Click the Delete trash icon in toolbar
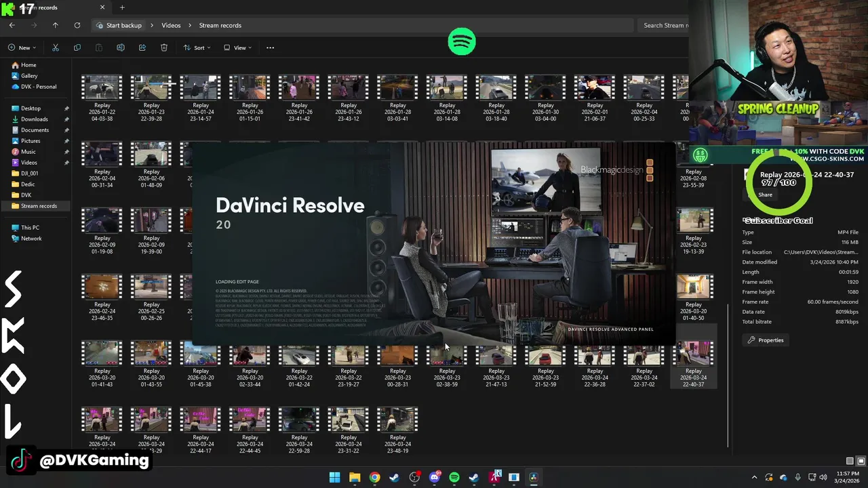This screenshot has width=868, height=488. click(164, 47)
